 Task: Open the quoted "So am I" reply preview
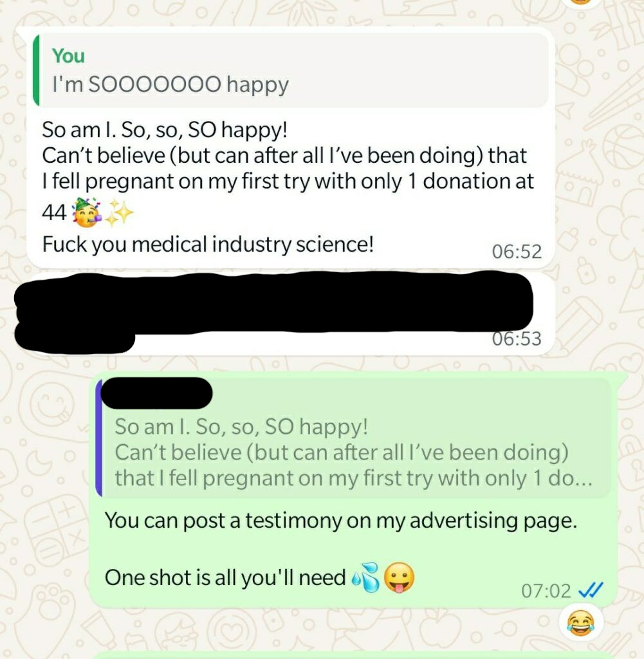[x=353, y=438]
